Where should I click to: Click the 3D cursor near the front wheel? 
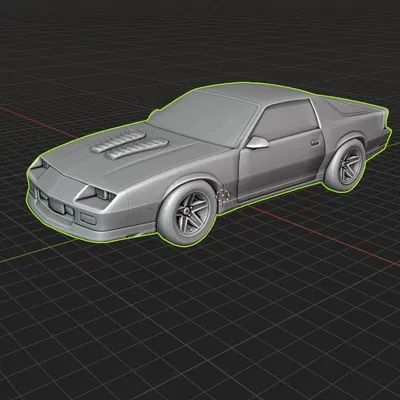[223, 196]
